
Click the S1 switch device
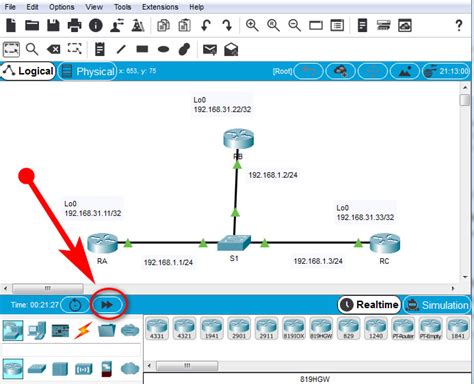point(234,243)
